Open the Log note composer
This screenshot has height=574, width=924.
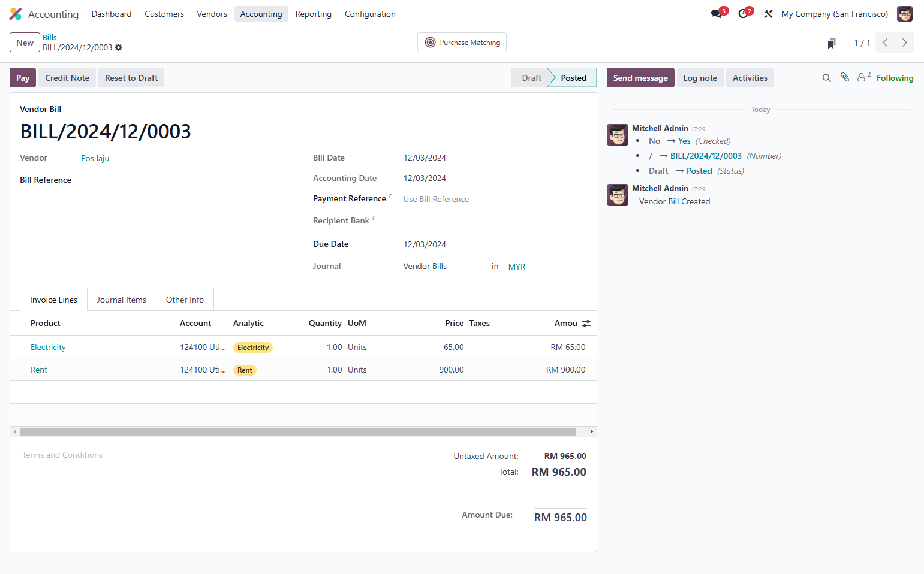pyautogui.click(x=700, y=78)
